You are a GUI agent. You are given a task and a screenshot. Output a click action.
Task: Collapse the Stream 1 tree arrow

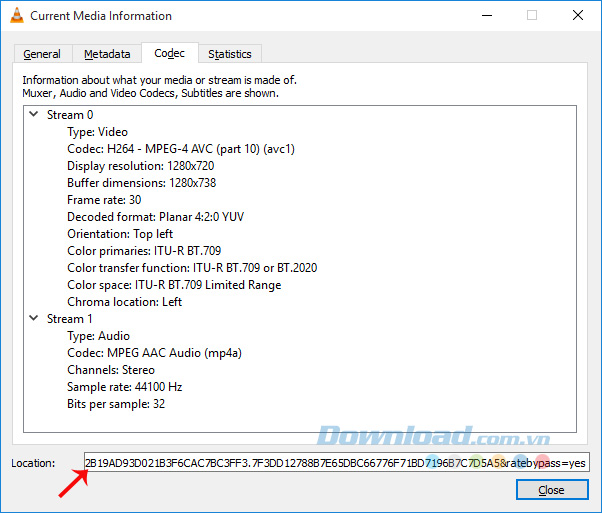click(x=35, y=319)
